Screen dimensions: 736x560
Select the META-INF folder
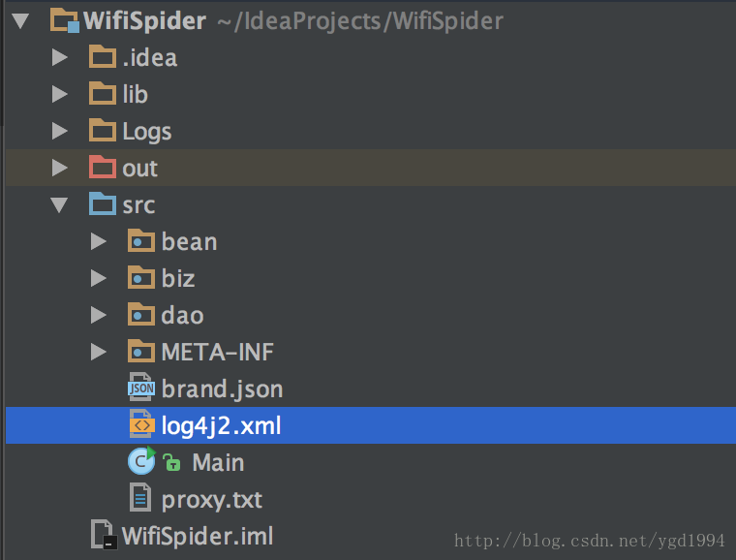coord(217,352)
